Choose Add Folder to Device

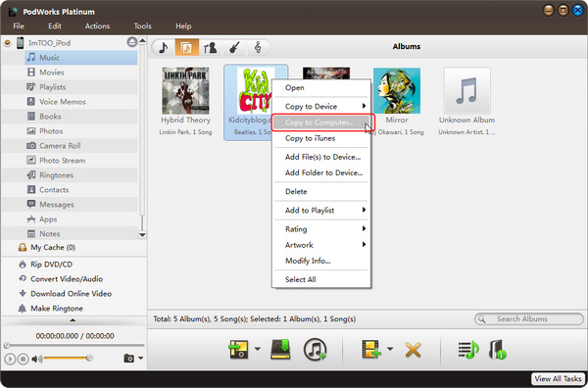321,172
